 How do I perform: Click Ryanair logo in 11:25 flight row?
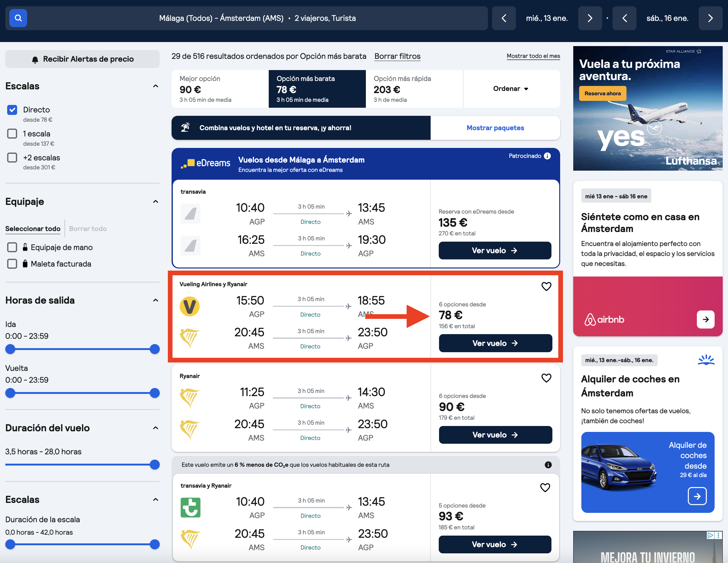click(190, 398)
